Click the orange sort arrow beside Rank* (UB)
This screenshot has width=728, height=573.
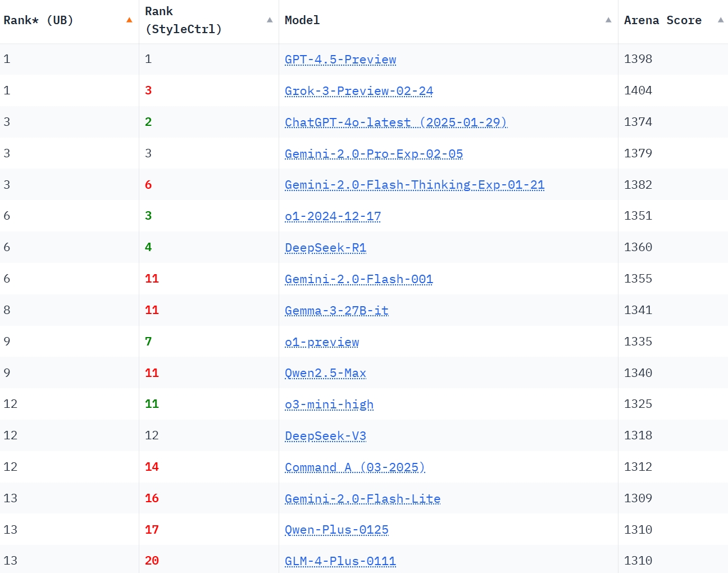tap(129, 20)
